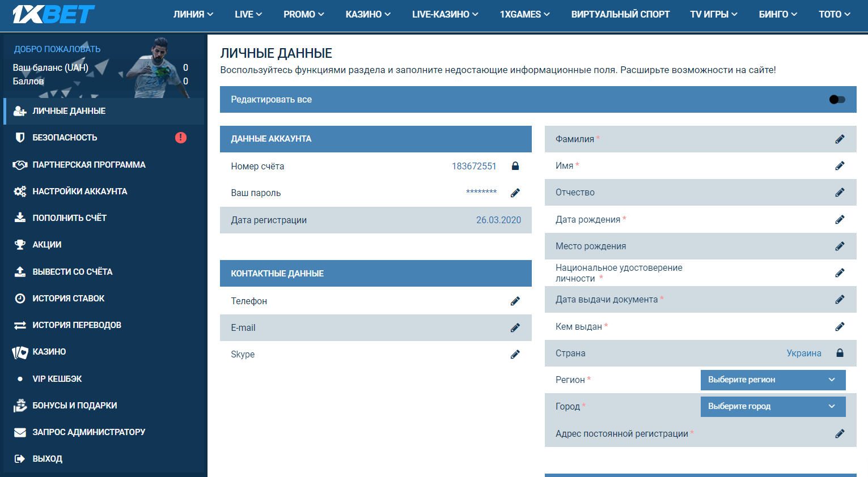Viewport: 868px width, 477px height.
Task: Click the pencil icon for Дата рождения
Action: (x=840, y=220)
